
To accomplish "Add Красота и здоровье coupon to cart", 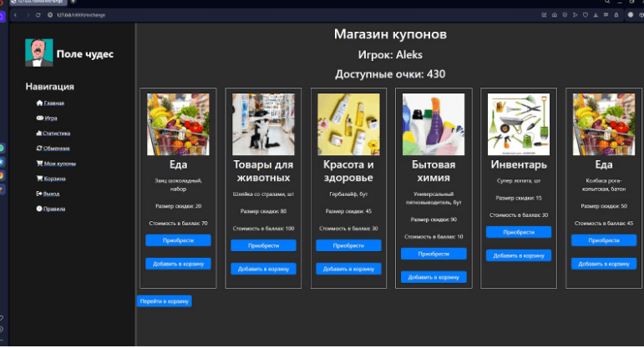I will click(x=348, y=269).
